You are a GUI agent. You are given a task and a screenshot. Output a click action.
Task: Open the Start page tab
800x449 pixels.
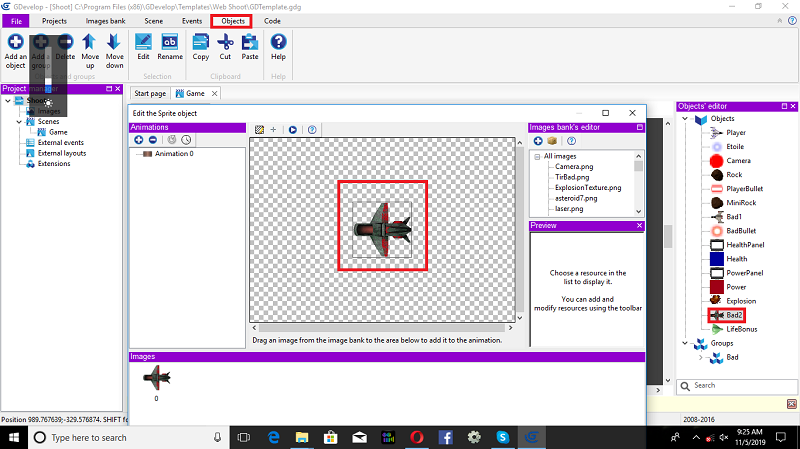click(x=150, y=93)
